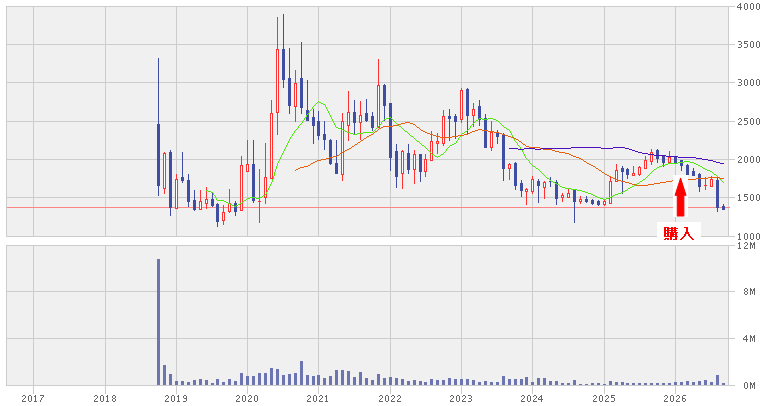The image size is (762, 406).
Task: Click the 2018 year label on the time axis
Action: (x=105, y=399)
